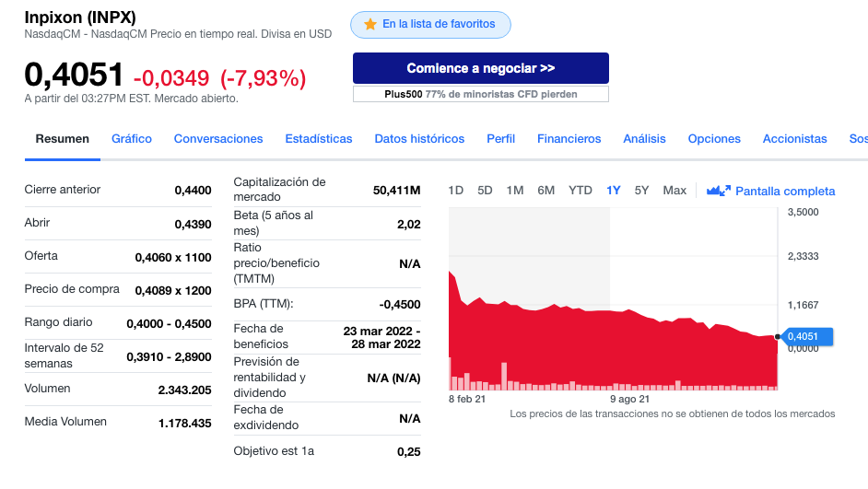Click market cap value 50,411M

tap(396, 191)
